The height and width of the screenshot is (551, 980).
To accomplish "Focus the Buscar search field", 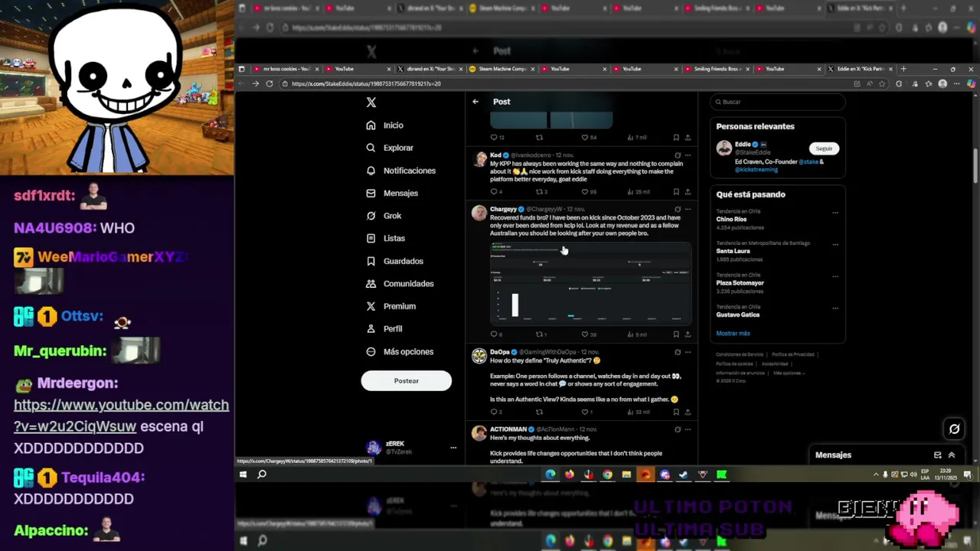I will pyautogui.click(x=778, y=102).
